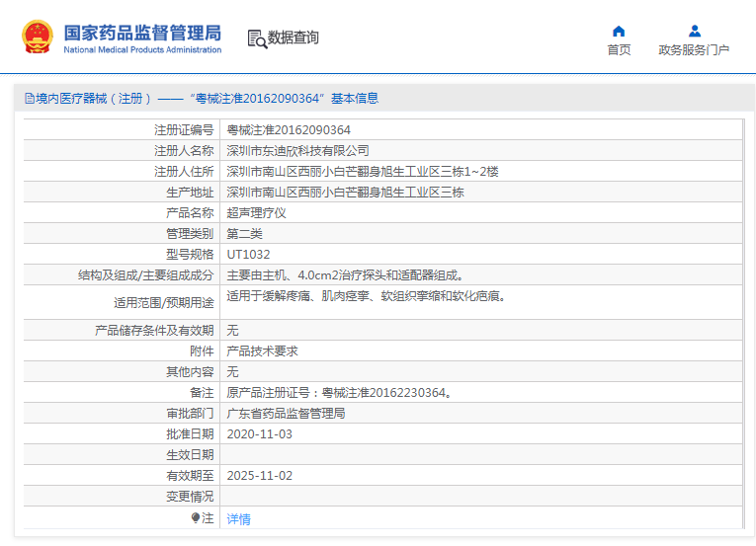The height and width of the screenshot is (546, 756).
Task: Click the 生效日期 label
Action: (x=190, y=455)
